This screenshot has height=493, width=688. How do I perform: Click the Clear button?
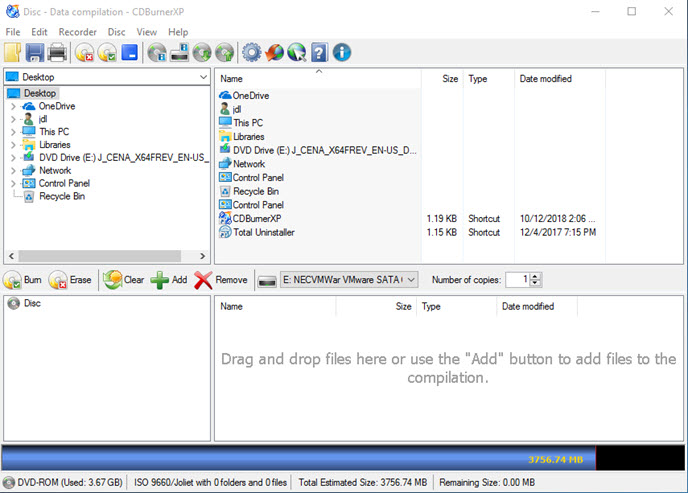point(124,280)
